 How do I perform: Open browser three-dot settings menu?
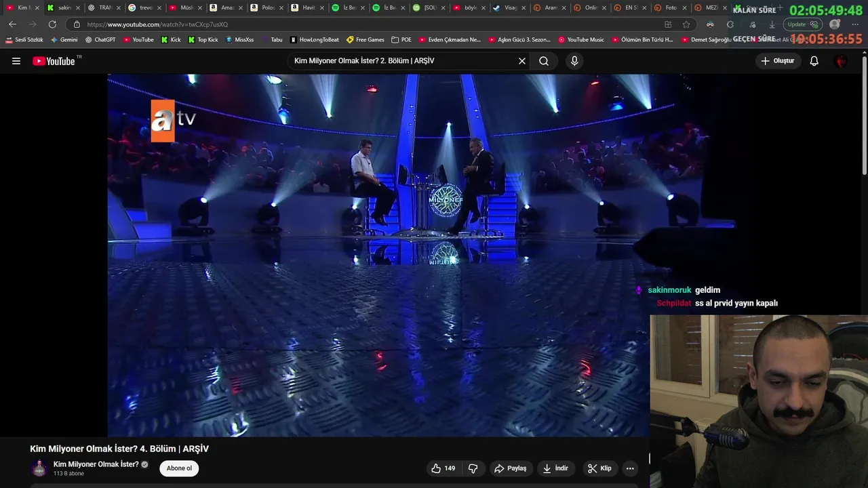[x=855, y=24]
